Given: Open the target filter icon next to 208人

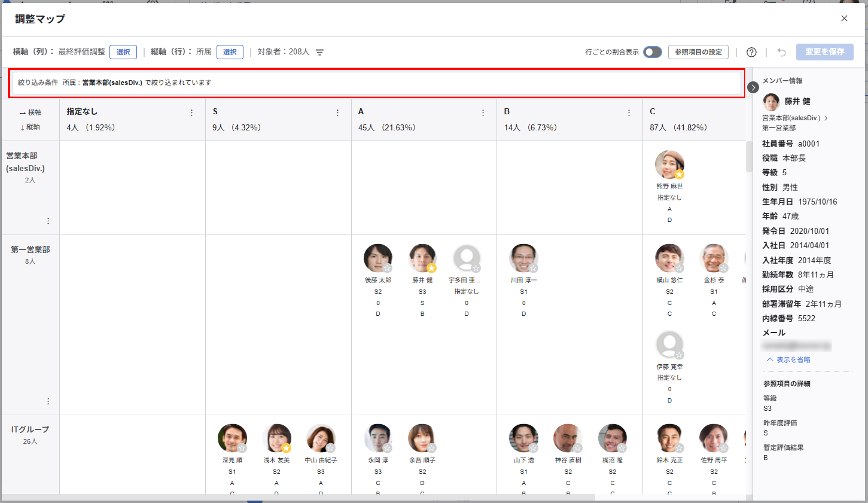Looking at the screenshot, I should point(320,52).
